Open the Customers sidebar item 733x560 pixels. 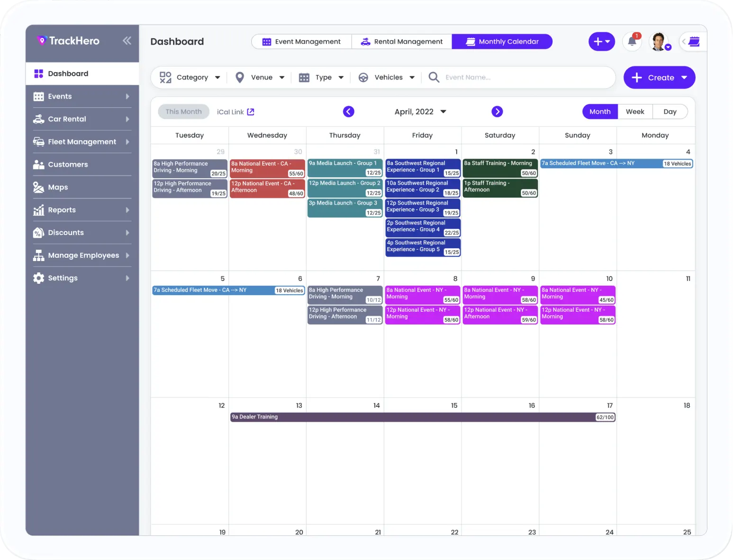[x=82, y=164]
